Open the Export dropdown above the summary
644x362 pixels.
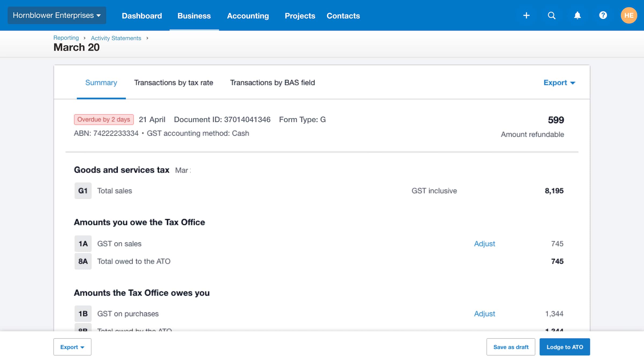coord(559,83)
